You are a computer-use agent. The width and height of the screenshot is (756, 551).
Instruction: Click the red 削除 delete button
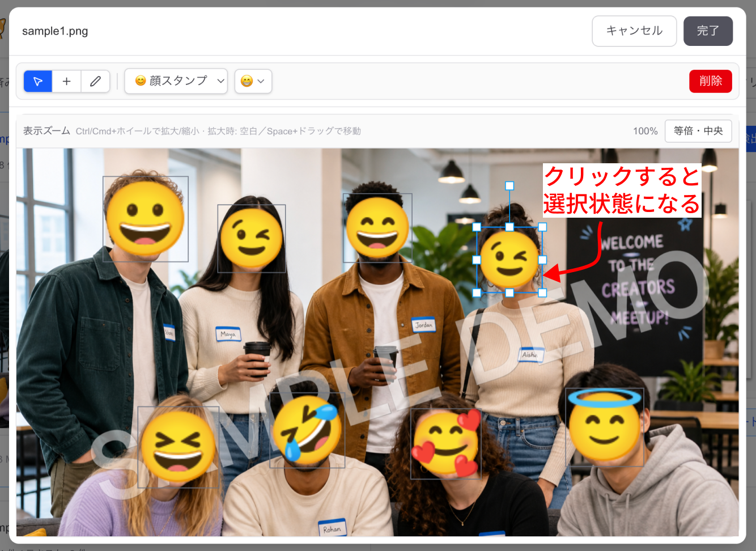click(710, 81)
